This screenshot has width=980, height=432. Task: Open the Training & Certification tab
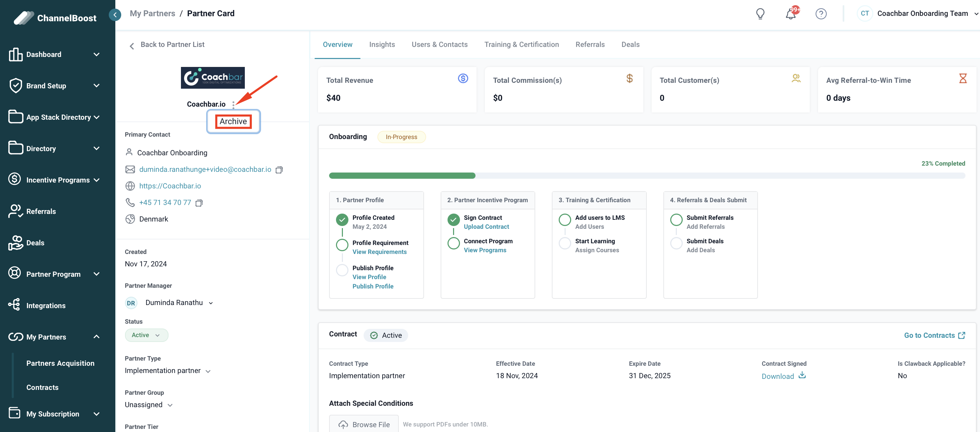(x=521, y=45)
